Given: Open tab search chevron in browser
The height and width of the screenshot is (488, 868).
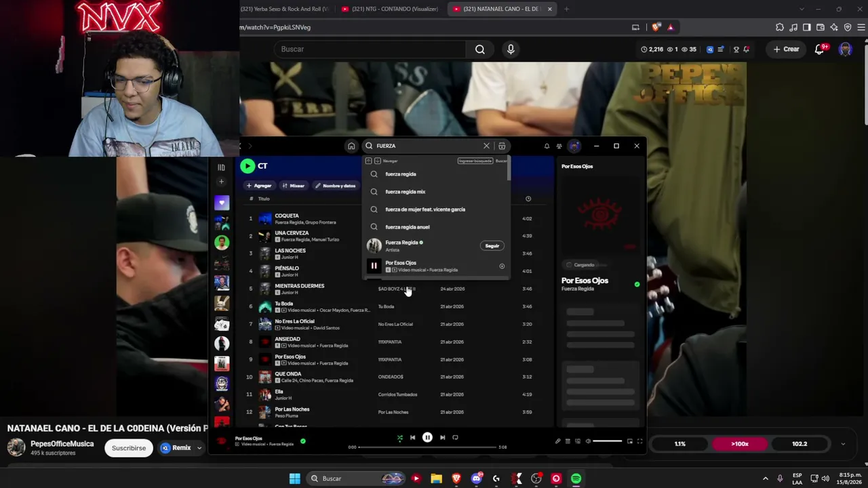Looking at the screenshot, I should click(802, 9).
